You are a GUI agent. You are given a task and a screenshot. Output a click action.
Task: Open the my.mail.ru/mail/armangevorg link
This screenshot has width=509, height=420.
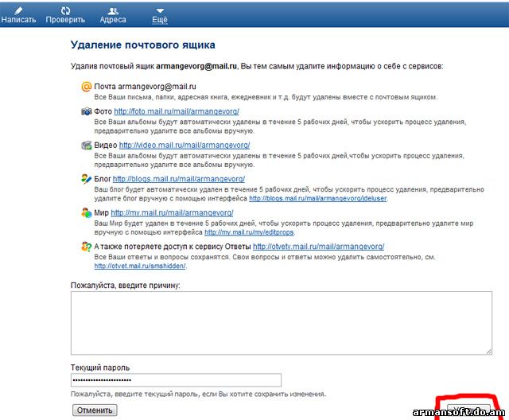point(172,213)
